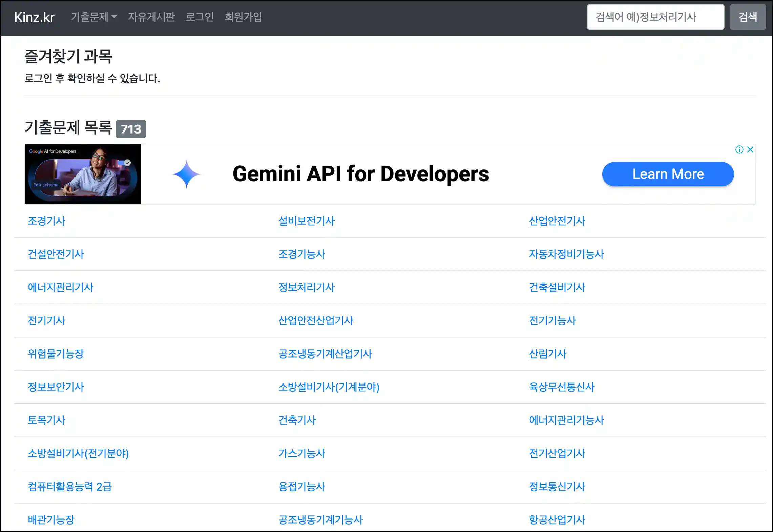Open the 가스기능사 exam link
This screenshot has height=532, width=773.
[x=302, y=453]
